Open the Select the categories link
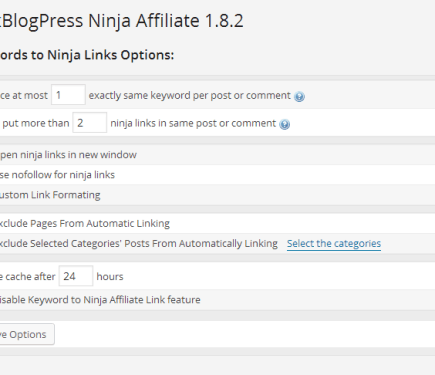 coord(334,244)
